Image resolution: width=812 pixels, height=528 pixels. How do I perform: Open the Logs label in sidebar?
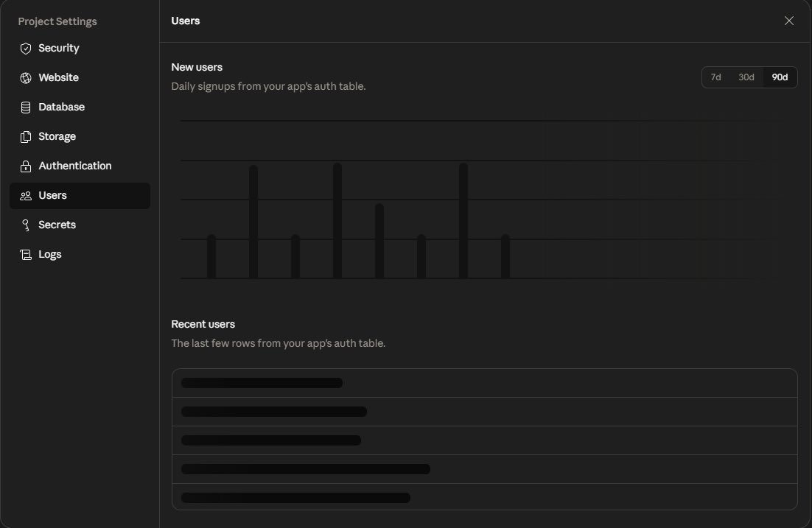(x=50, y=255)
